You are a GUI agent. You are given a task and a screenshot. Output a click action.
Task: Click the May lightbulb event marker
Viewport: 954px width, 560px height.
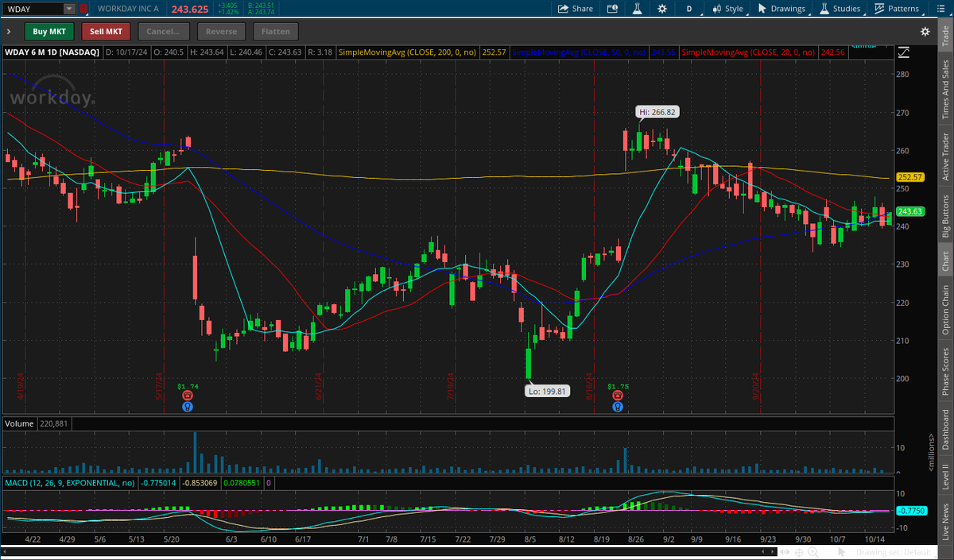pyautogui.click(x=188, y=406)
